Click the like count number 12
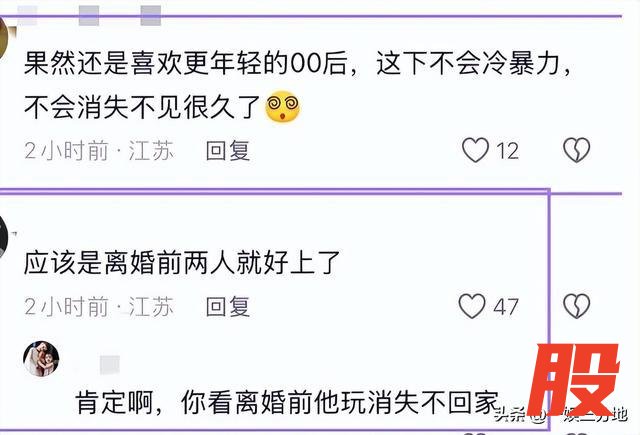Image resolution: width=640 pixels, height=435 pixels. click(x=507, y=151)
